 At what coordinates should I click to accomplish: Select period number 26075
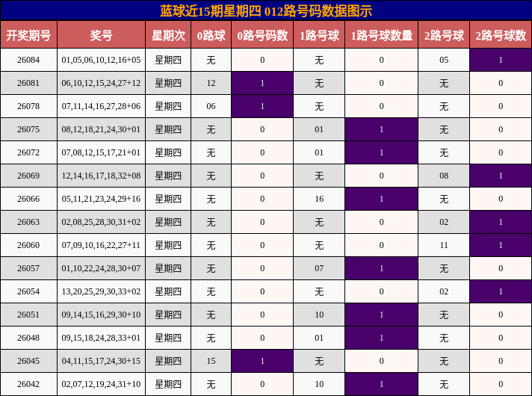(x=28, y=129)
